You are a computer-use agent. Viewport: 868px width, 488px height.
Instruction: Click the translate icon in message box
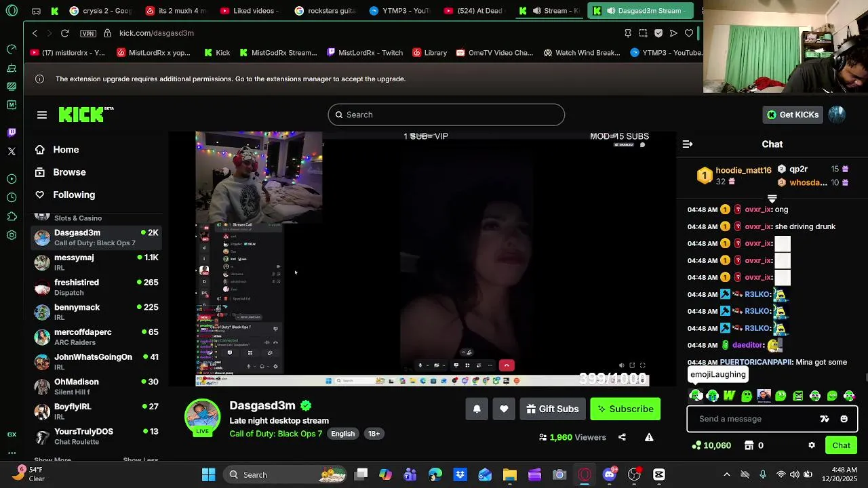point(825,419)
